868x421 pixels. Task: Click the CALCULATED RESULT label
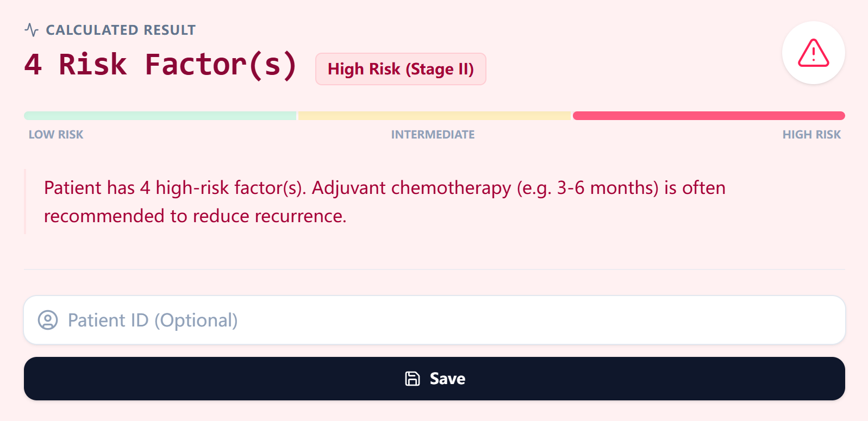click(x=121, y=30)
